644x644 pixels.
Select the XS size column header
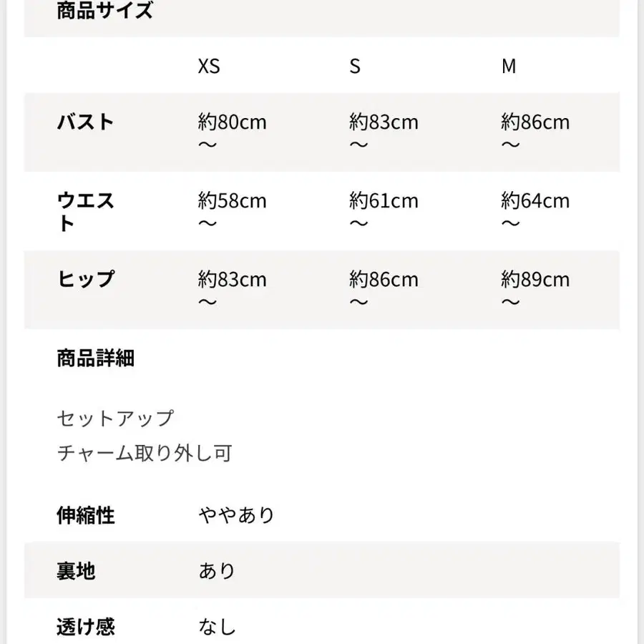tap(209, 67)
